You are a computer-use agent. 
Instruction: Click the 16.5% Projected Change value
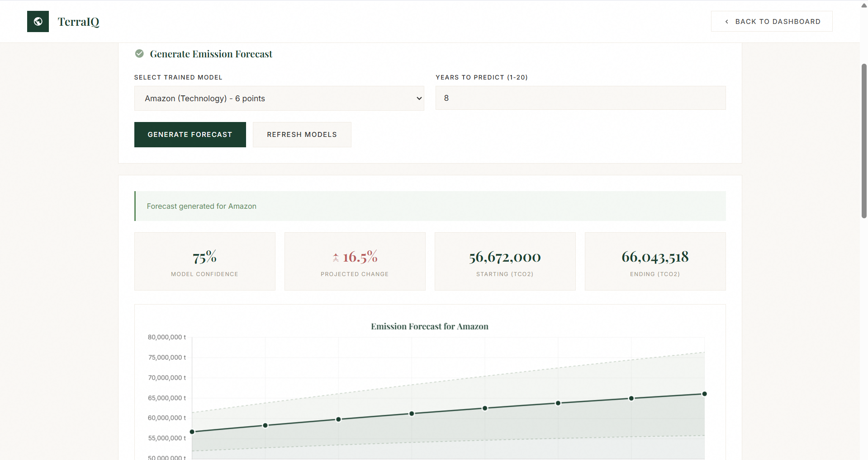coord(360,257)
